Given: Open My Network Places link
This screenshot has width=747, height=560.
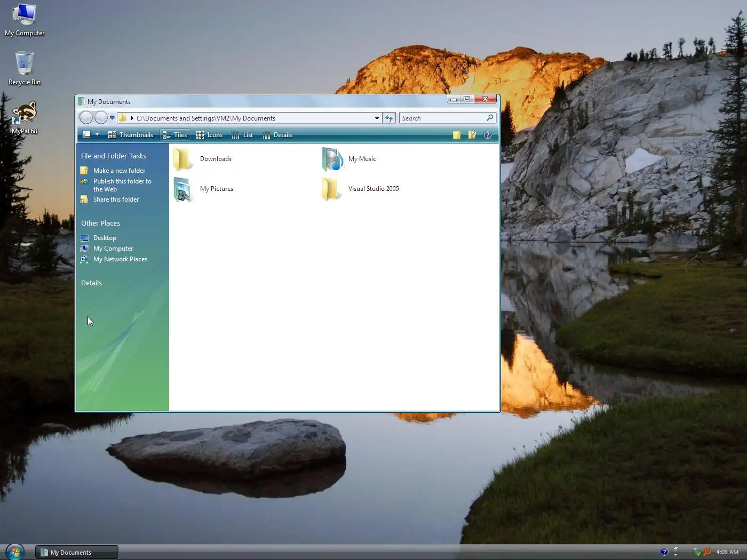Looking at the screenshot, I should point(120,259).
